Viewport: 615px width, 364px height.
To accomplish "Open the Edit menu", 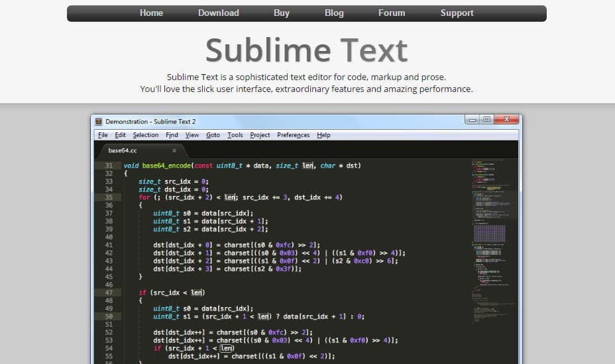I will tap(120, 135).
